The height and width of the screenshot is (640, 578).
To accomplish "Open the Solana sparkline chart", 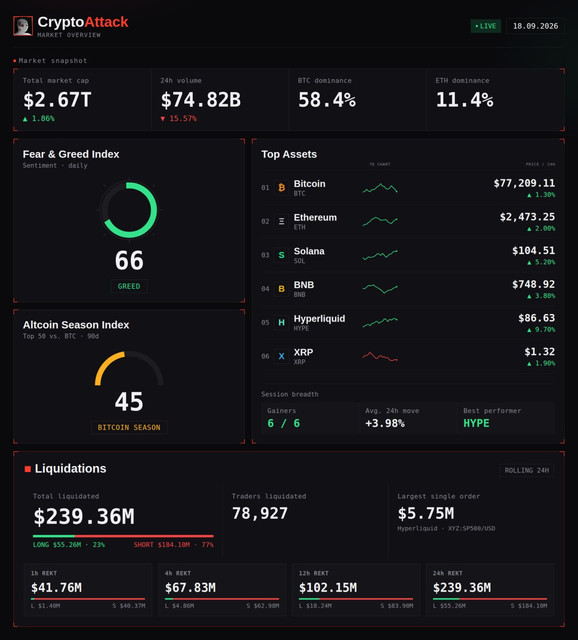I will click(x=380, y=255).
